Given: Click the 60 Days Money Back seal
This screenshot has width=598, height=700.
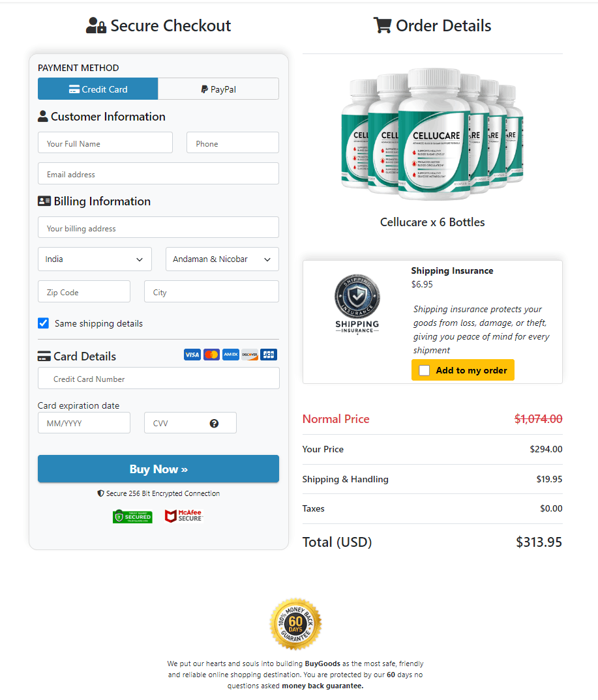Looking at the screenshot, I should 295,624.
